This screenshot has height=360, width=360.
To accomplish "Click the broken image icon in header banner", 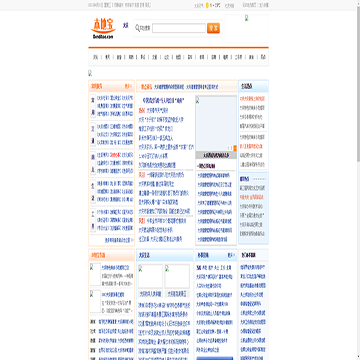I will click(247, 18).
